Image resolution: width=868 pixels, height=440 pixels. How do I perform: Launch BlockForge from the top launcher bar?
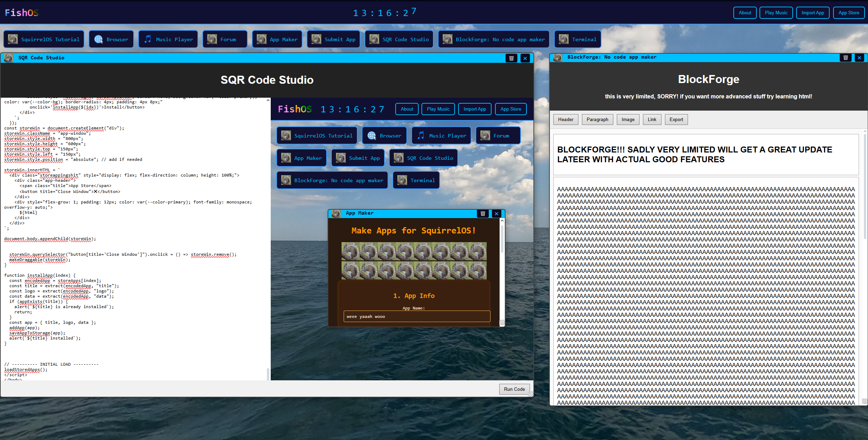(x=494, y=39)
